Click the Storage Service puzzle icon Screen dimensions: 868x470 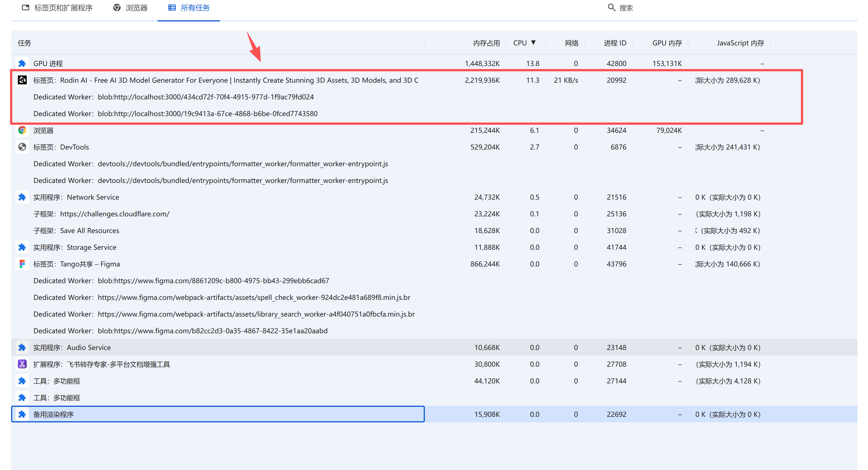point(22,247)
